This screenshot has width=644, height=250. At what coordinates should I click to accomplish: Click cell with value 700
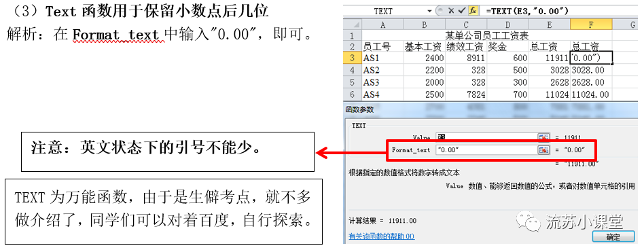pyautogui.click(x=507, y=94)
